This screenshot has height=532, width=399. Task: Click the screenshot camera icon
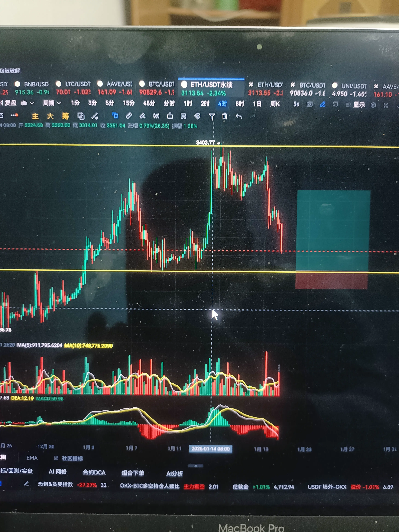pos(309,104)
